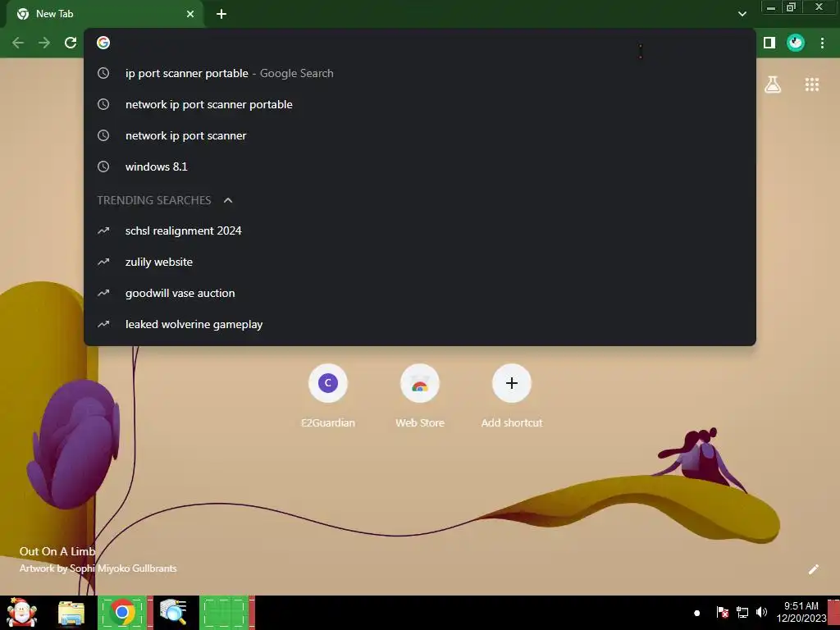840x630 pixels.
Task: Open the Chrome three-dot menu
Action: tap(822, 43)
